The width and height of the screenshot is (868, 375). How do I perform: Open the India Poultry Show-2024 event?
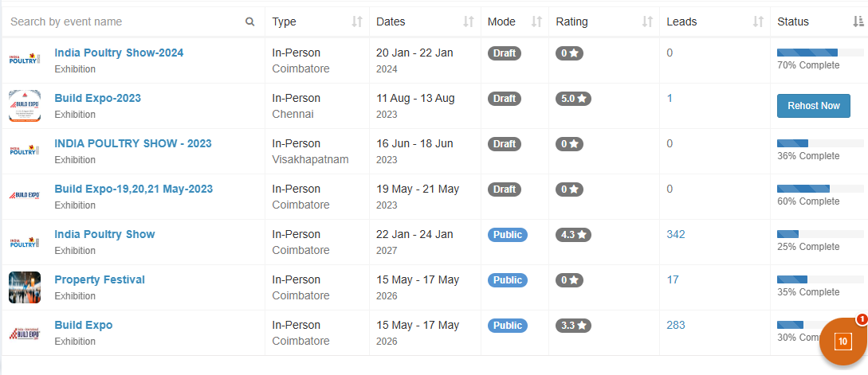tap(119, 53)
